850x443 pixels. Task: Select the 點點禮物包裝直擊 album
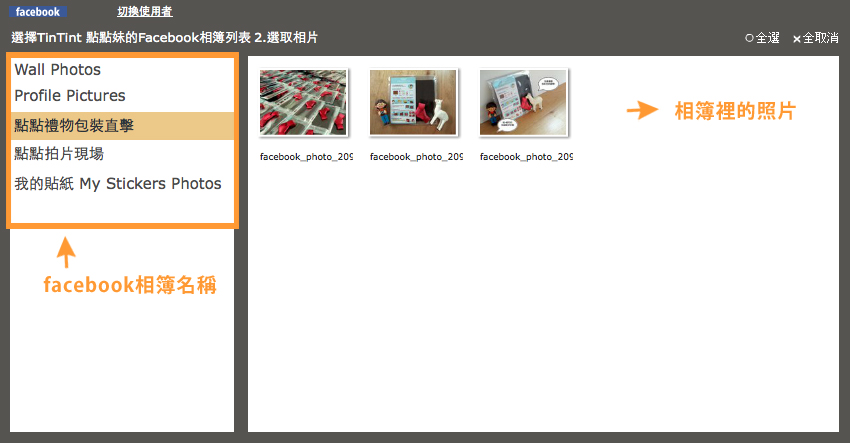(x=123, y=126)
